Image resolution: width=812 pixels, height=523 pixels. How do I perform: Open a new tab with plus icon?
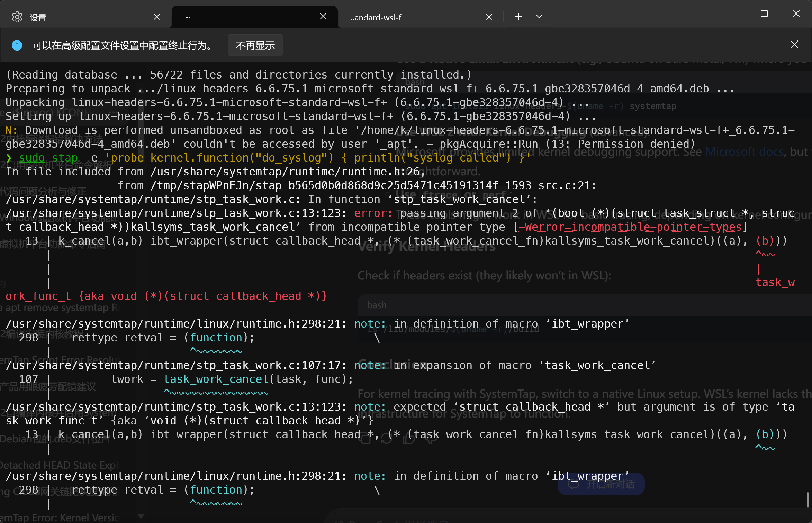coord(518,17)
